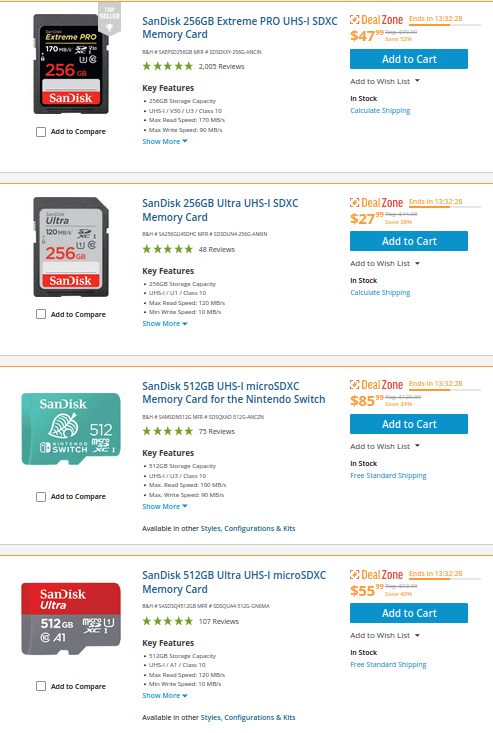This screenshot has width=493, height=733.
Task: Expand Show More for 512GB Ultra microSDXC features
Action: pos(165,696)
